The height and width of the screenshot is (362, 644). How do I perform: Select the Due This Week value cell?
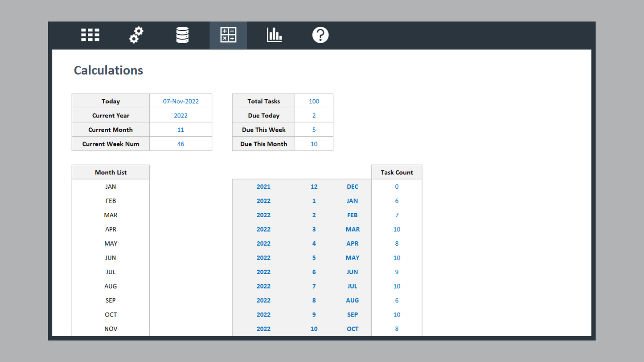314,130
